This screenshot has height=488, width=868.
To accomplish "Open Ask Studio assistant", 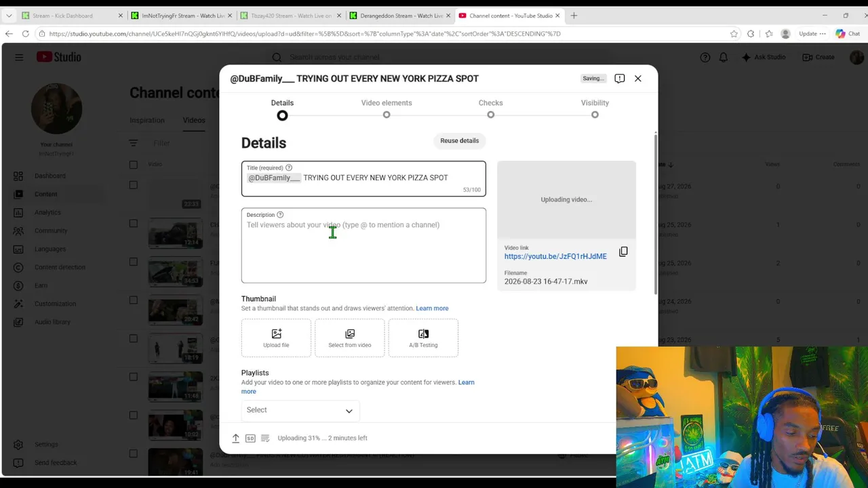I will point(764,58).
